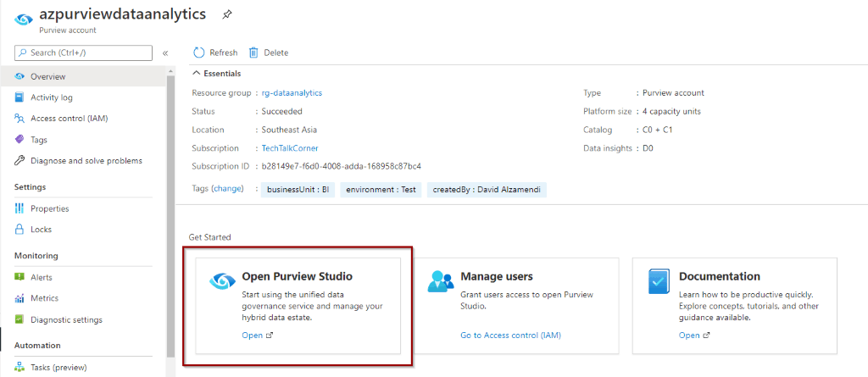Image resolution: width=868 pixels, height=377 pixels.
Task: Collapse the sidebar with double-chevron icon
Action: 165,53
